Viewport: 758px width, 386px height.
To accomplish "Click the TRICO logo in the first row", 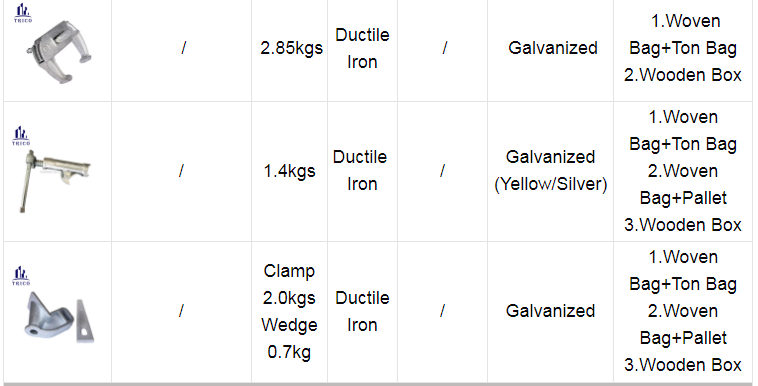I will click(22, 13).
